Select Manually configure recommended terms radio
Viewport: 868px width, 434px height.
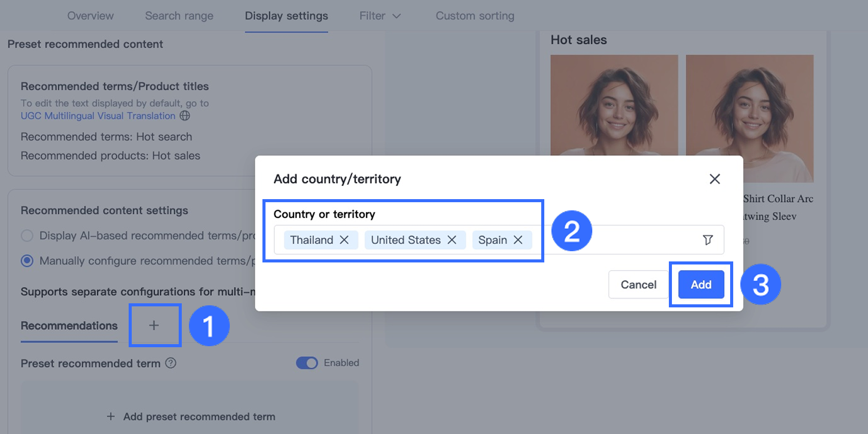pos(27,261)
